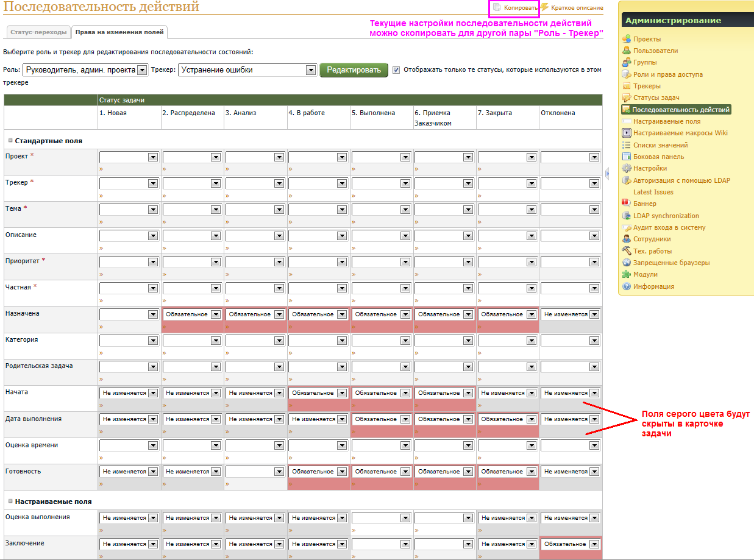The width and height of the screenshot is (754, 560).
Task: Click the 'Приоритет' row label
Action: click(x=22, y=261)
